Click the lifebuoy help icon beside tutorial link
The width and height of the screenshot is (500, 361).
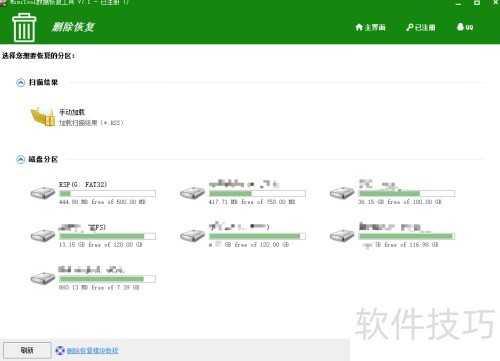click(x=60, y=351)
